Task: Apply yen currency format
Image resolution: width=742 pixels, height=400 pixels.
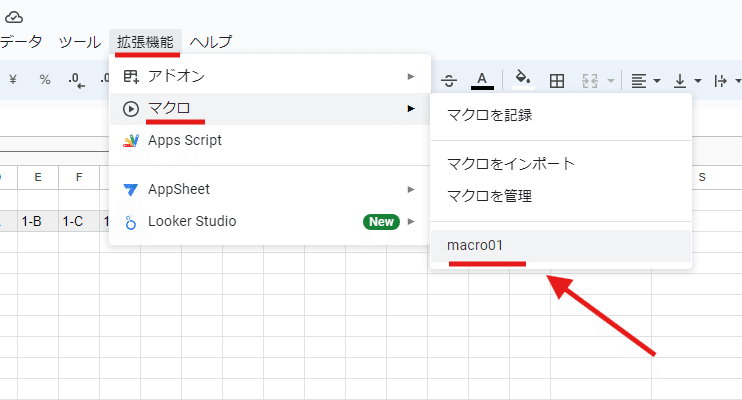Action: [13, 80]
